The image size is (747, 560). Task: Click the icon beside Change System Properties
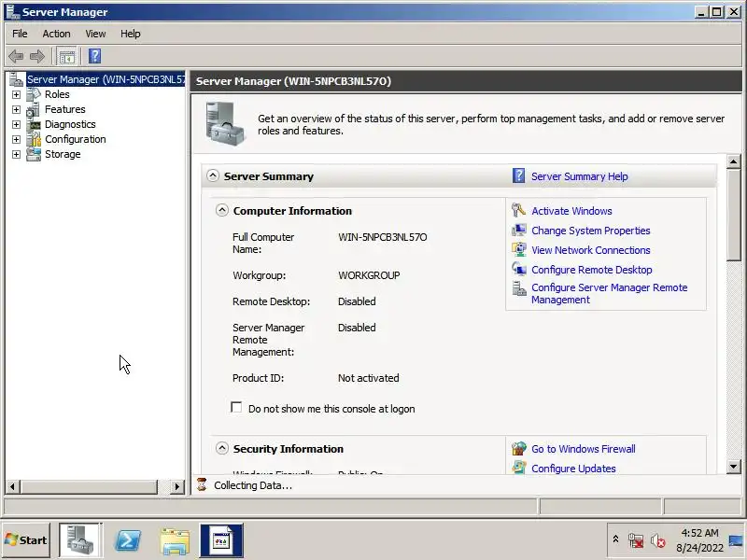(518, 231)
